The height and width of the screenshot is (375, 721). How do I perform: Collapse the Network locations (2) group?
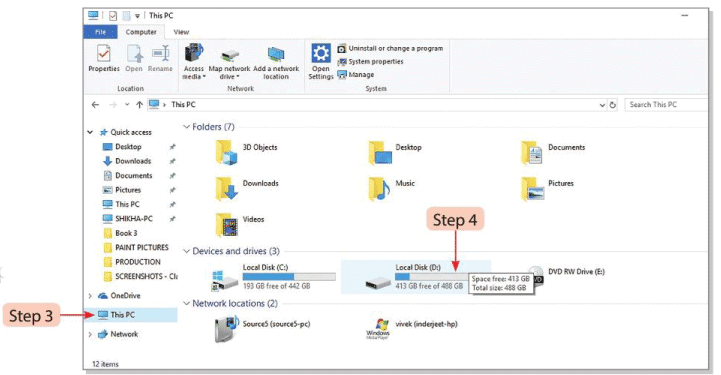coord(186,304)
